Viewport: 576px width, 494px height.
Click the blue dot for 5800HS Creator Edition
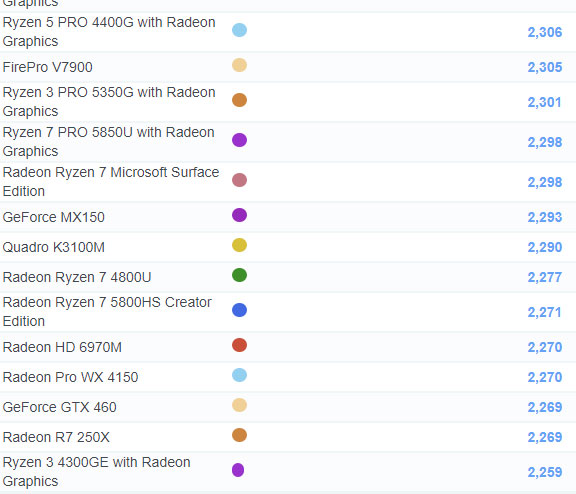click(x=240, y=310)
